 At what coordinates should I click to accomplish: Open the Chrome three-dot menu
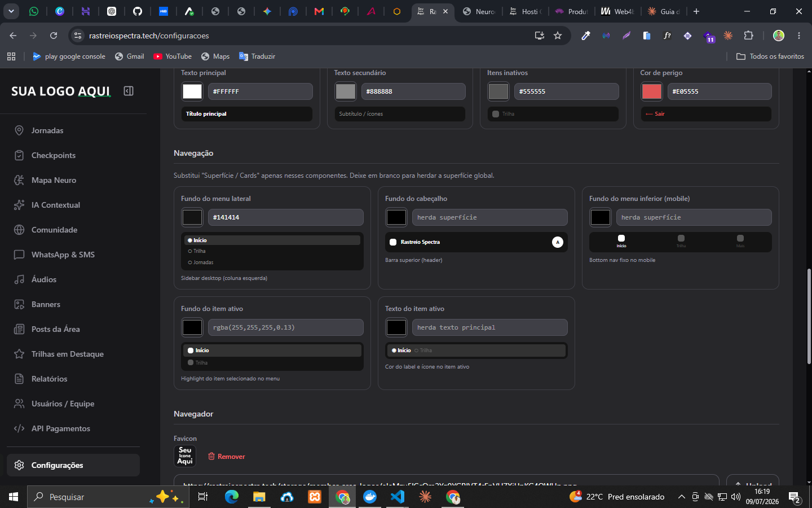[799, 36]
